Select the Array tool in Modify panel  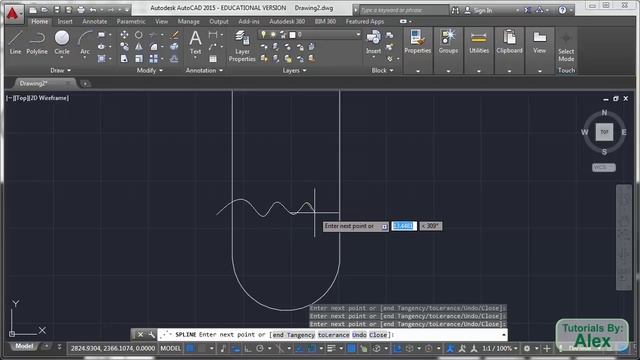[153, 59]
